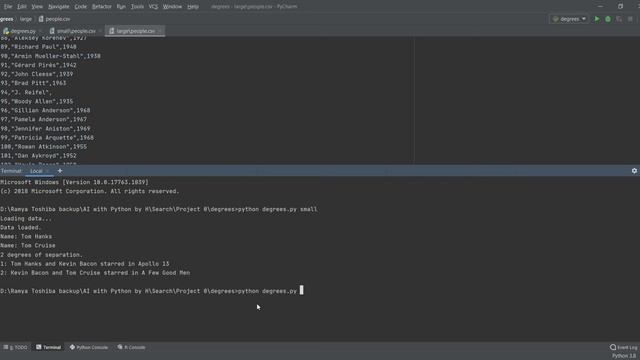The image size is (640, 360).
Task: Run the degrees configuration with green play icon
Action: coord(597,19)
